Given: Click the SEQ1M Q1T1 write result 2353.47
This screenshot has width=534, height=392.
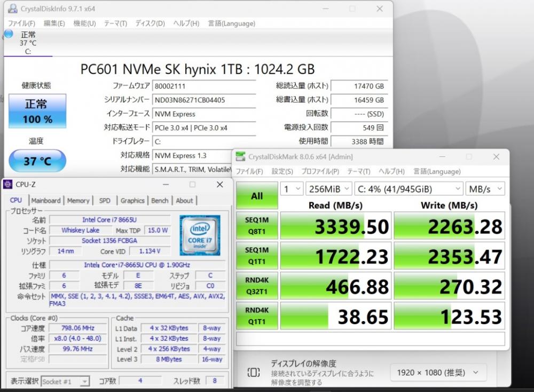Looking at the screenshot, I should point(449,256).
